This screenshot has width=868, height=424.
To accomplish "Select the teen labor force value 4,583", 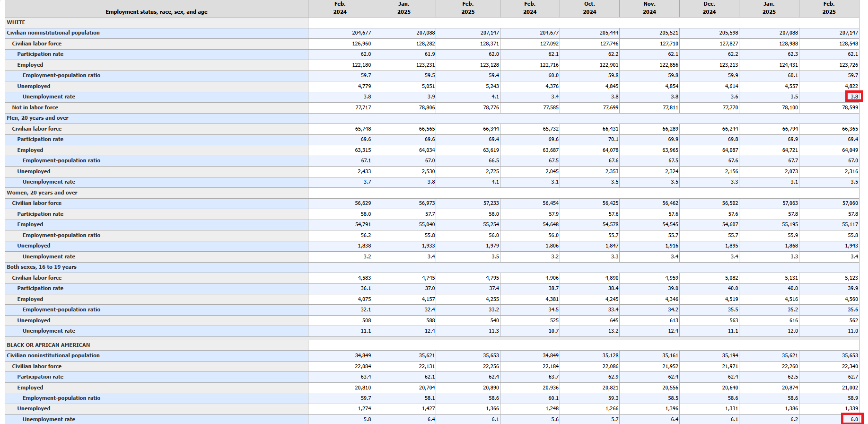I will (x=364, y=278).
